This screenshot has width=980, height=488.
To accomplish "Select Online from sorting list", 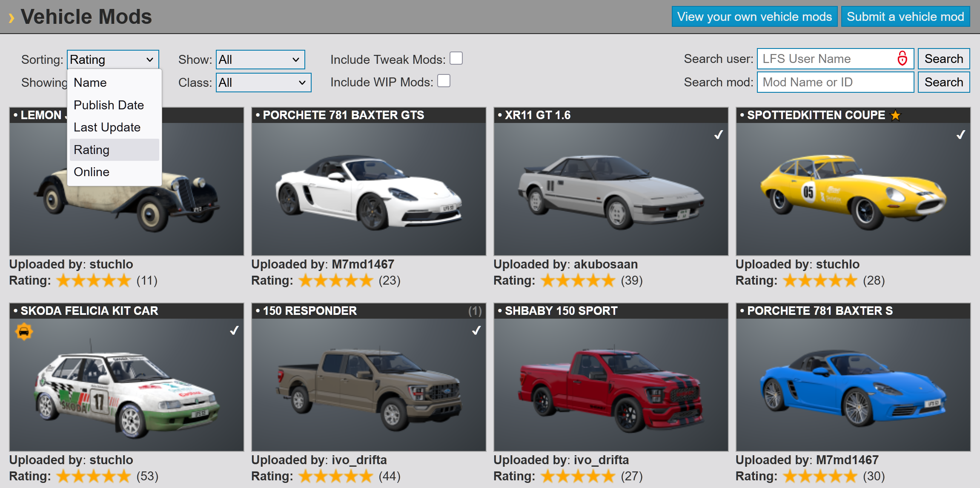I will coord(92,172).
